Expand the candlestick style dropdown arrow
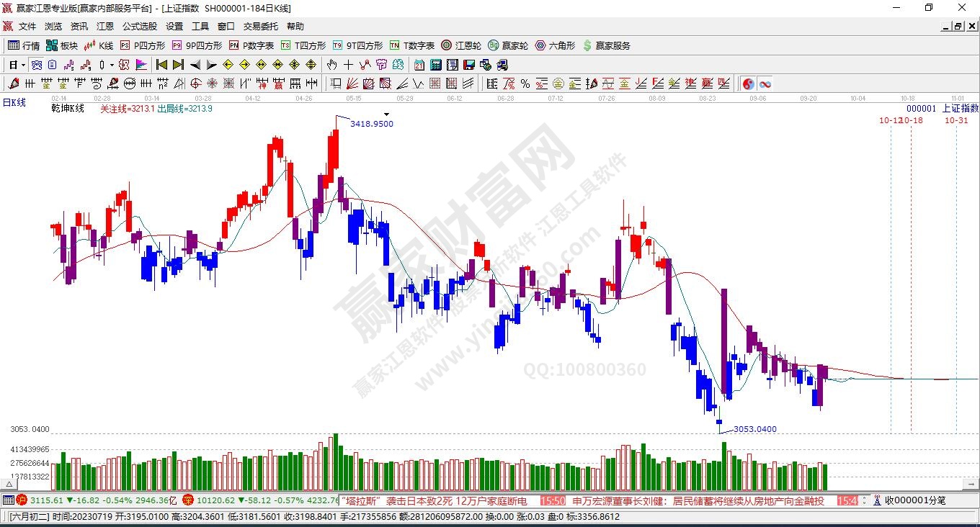Screen dimensions: 980x527 coord(111,65)
